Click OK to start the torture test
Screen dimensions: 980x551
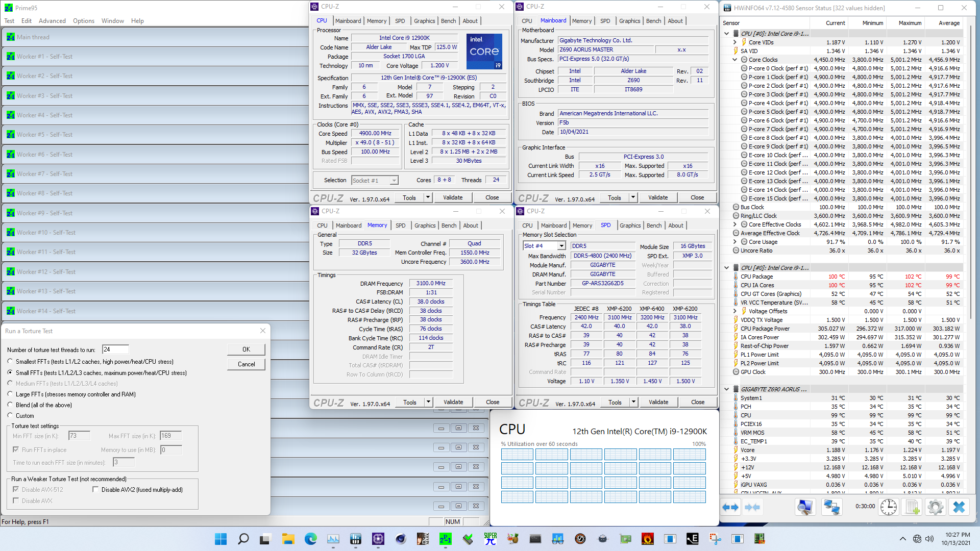point(246,349)
